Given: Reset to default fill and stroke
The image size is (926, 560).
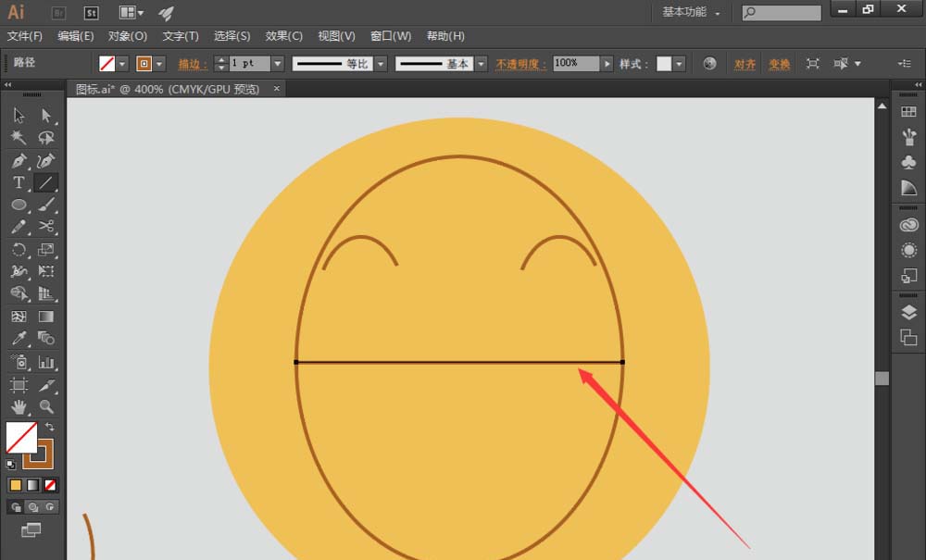Looking at the screenshot, I should click(10, 465).
